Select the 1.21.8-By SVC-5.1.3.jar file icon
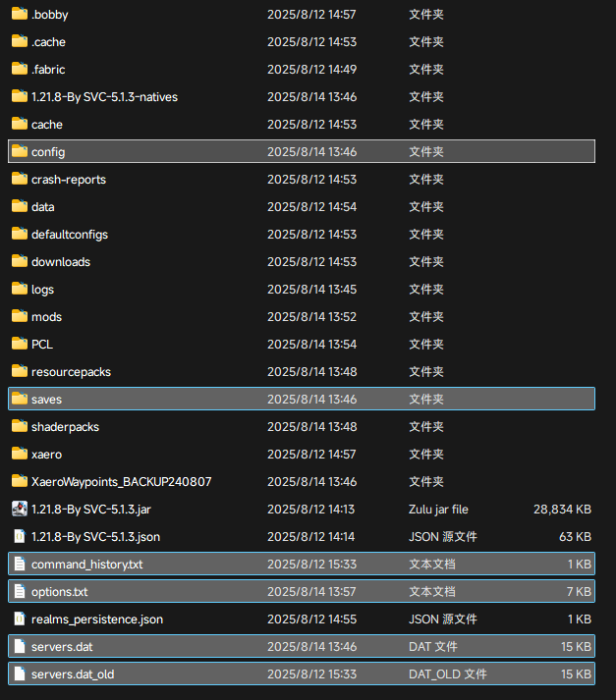Viewport: 616px width, 700px height. point(20,510)
